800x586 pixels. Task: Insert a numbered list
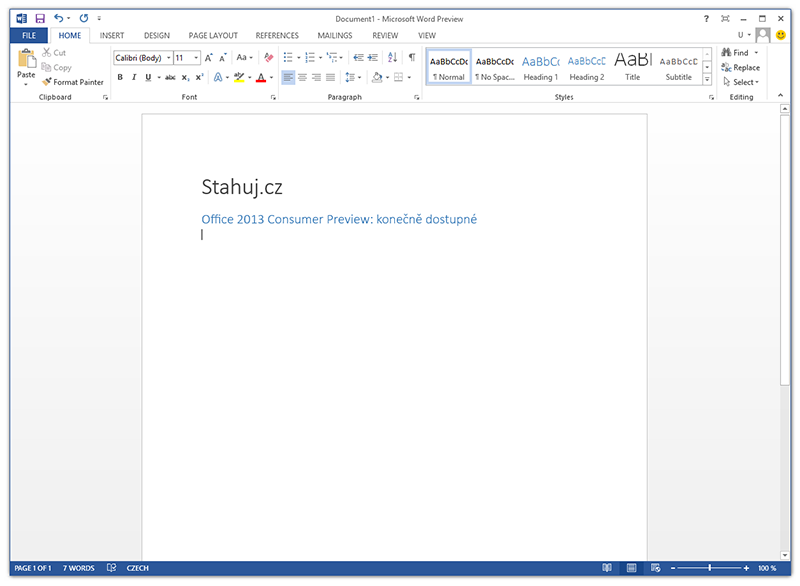pyautogui.click(x=310, y=58)
